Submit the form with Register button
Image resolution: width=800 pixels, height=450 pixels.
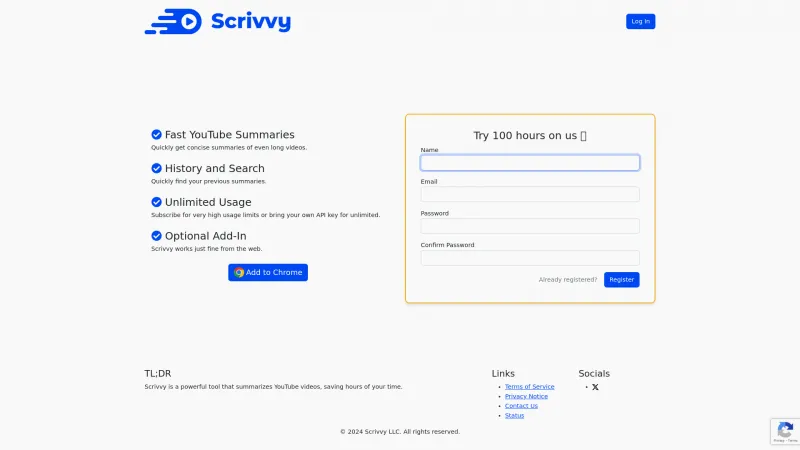621,280
